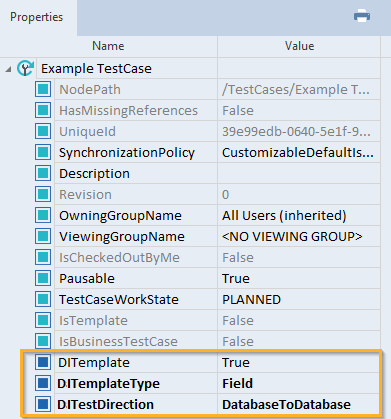Select the UniqueId property name

click(87, 131)
